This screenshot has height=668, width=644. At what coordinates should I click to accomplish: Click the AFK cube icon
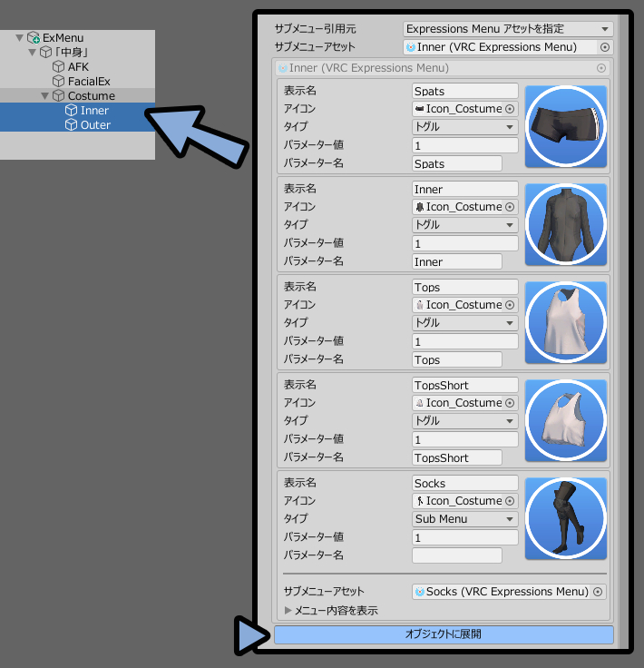(x=58, y=67)
